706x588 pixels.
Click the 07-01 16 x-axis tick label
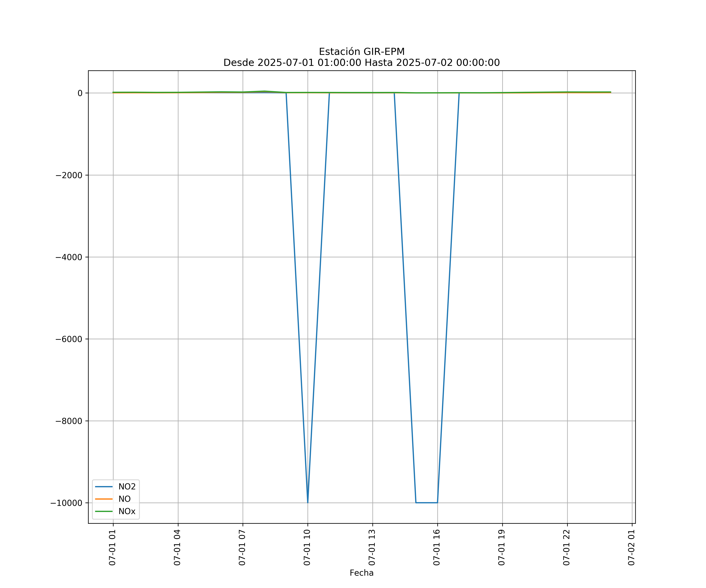tap(437, 547)
